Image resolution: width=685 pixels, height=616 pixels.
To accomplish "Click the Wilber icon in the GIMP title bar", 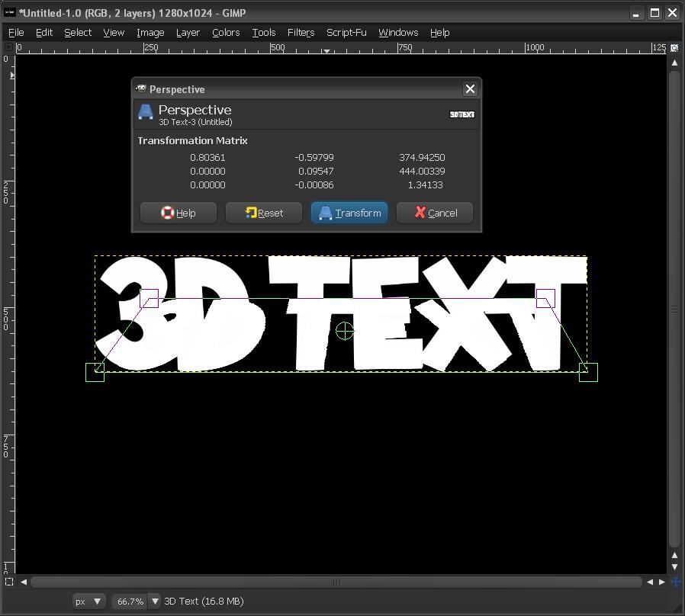I will tap(8, 12).
